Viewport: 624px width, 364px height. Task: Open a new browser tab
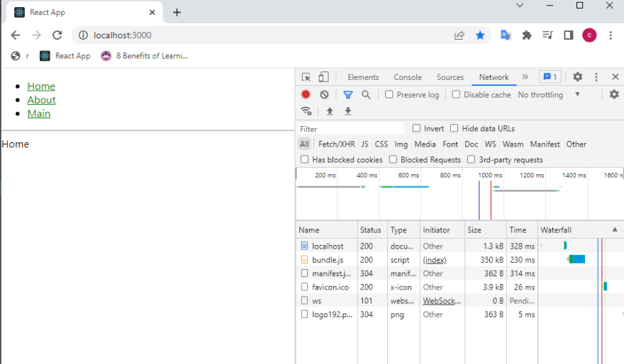pyautogui.click(x=177, y=12)
